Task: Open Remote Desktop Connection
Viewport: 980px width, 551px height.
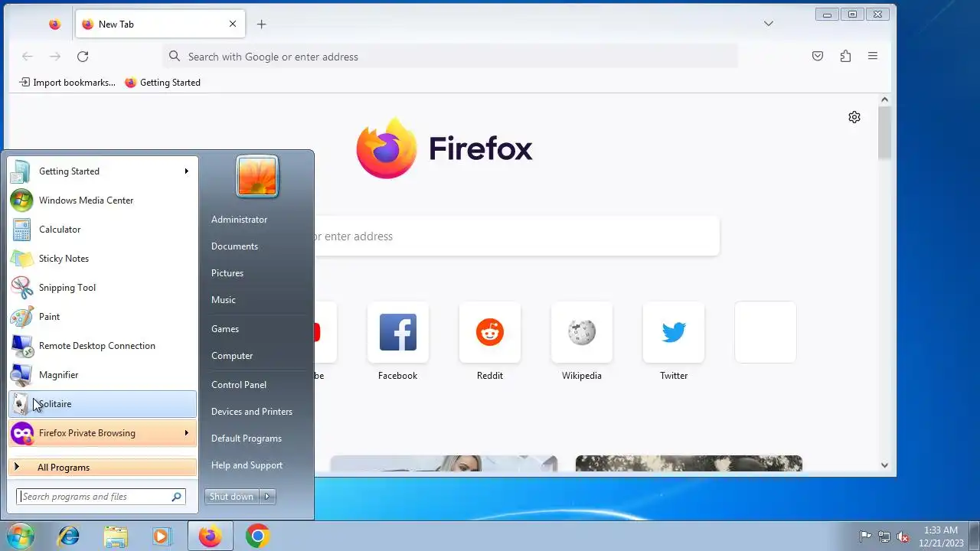Action: tap(103, 346)
